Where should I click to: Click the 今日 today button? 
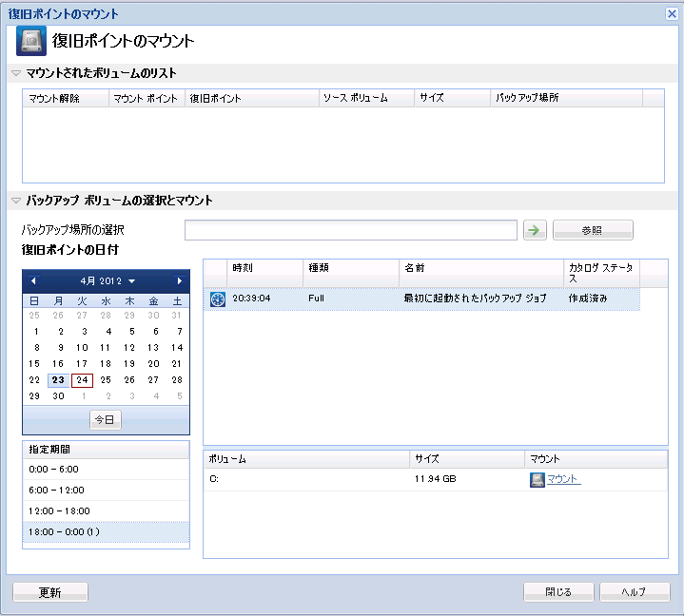coord(106,419)
